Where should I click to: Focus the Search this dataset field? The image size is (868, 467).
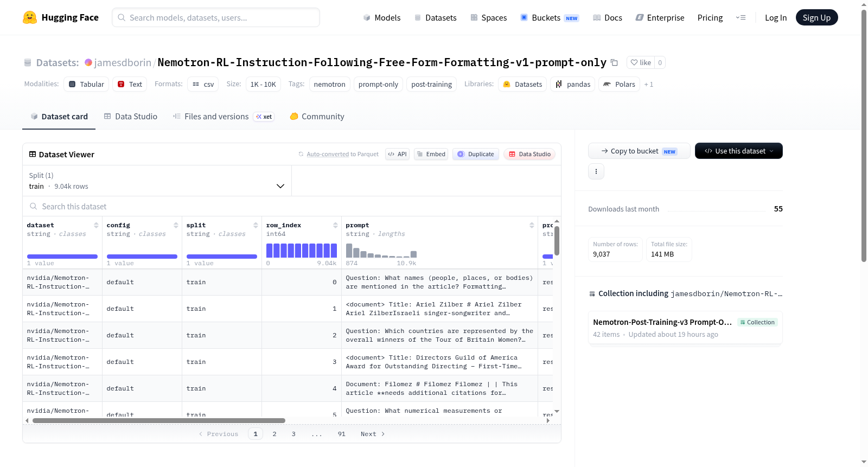pyautogui.click(x=292, y=206)
